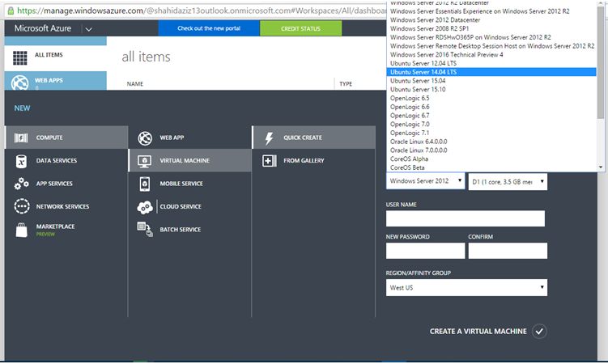Select Windows Server 2008 R2 SP1
Screen dimensions: 608x364
pos(491,28)
